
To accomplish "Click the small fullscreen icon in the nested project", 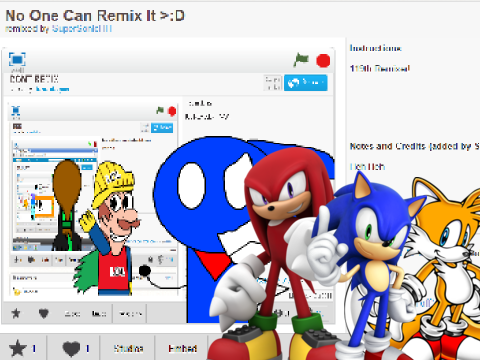I will [x=16, y=110].
